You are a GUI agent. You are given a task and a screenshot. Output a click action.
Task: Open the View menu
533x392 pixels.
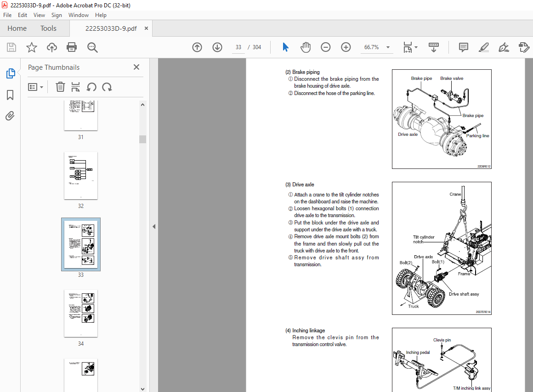pos(39,15)
